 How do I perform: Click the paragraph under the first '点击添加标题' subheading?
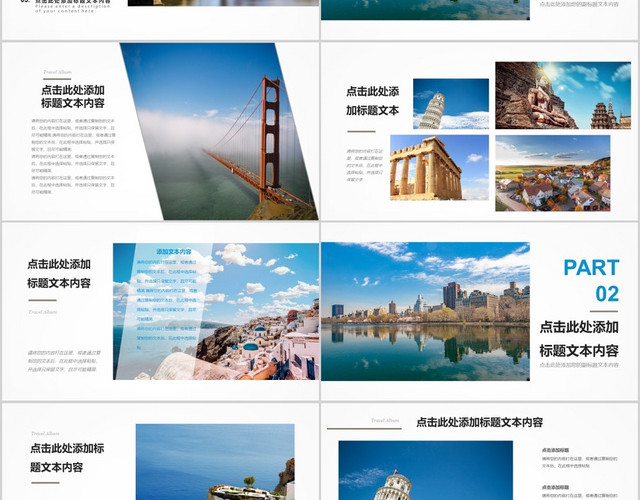(579, 462)
